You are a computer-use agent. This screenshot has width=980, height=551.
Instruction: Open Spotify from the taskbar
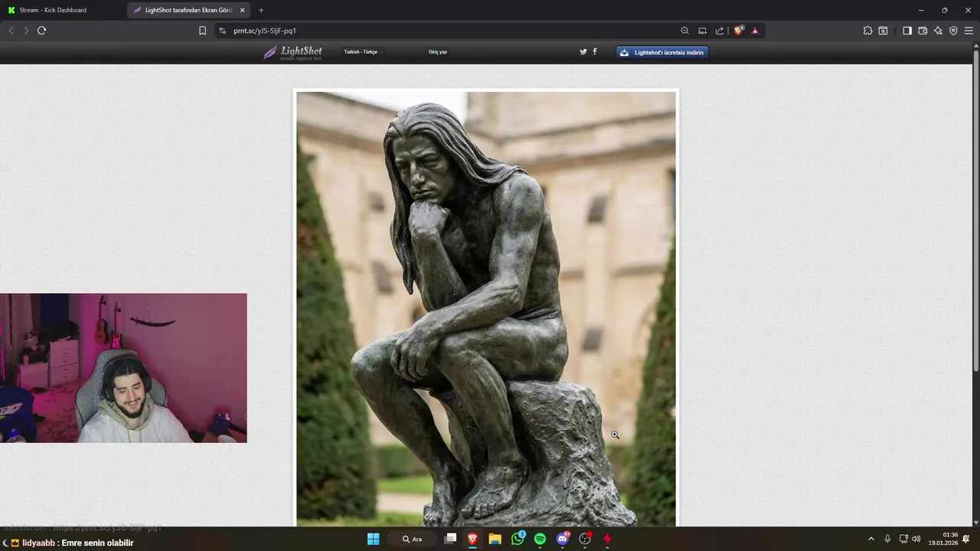540,539
